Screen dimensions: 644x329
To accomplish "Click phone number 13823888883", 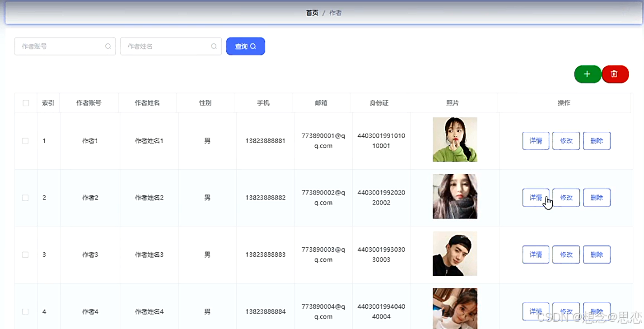I will [266, 255].
